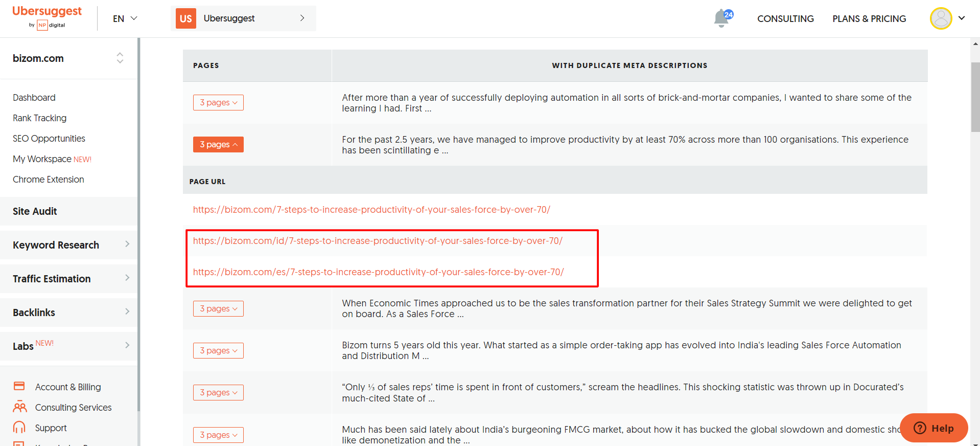Open the bizom.com/7-steps root URL link
Viewport: 980px width, 446px height.
[371, 209]
